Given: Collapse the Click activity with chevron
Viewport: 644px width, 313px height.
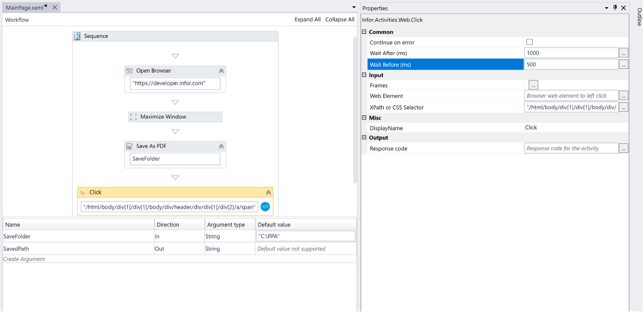Looking at the screenshot, I should click(x=268, y=192).
